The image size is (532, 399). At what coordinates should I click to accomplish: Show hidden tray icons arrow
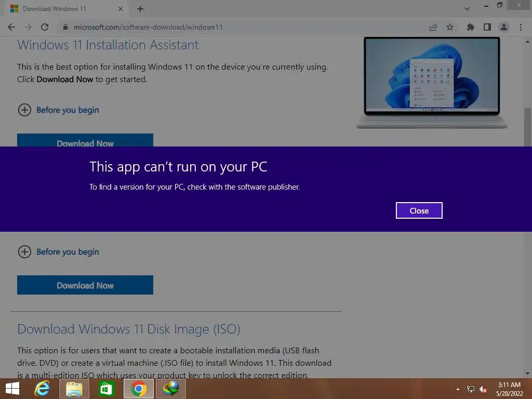point(458,389)
